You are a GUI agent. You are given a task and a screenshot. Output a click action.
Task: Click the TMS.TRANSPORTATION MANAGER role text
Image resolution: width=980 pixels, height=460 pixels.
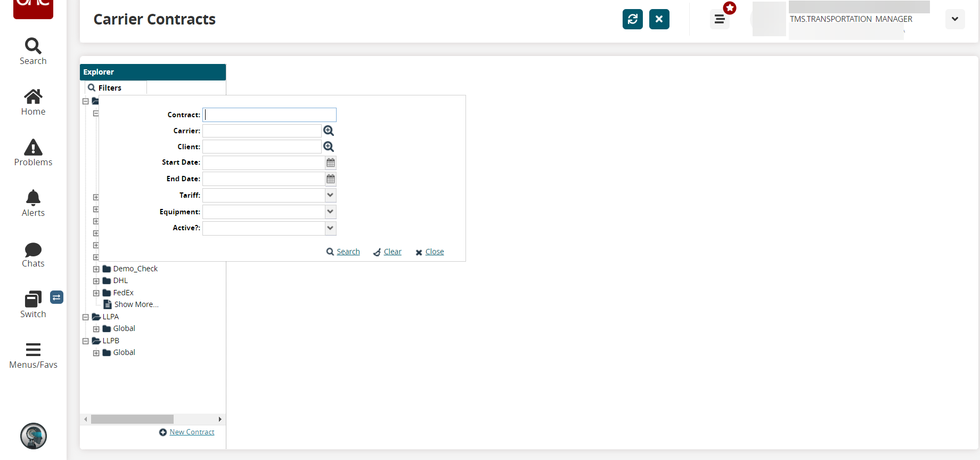click(851, 19)
